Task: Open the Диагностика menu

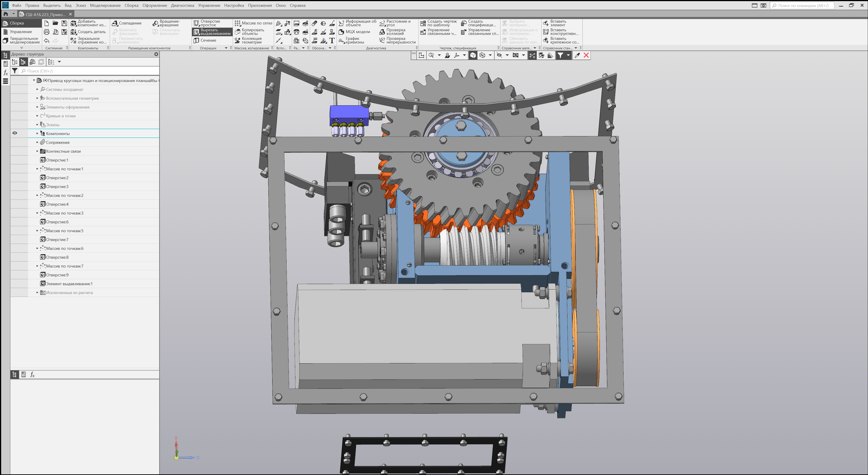Action: pyautogui.click(x=182, y=5)
